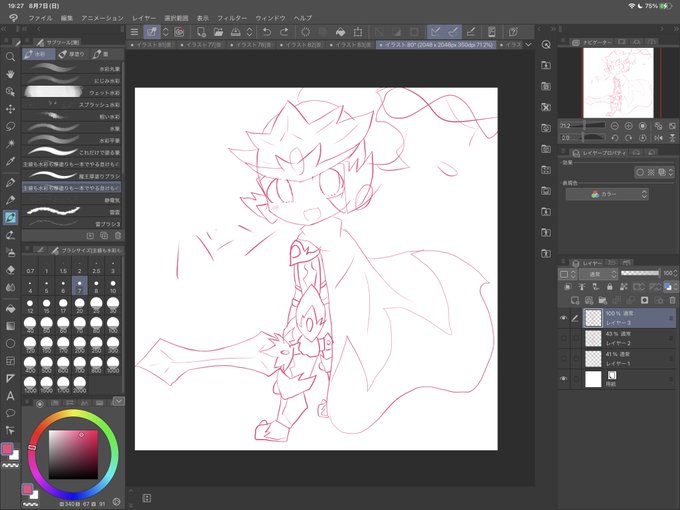Image resolution: width=680 pixels, height=510 pixels.
Task: Toggle snap to ruler in command bar
Action: [436, 32]
